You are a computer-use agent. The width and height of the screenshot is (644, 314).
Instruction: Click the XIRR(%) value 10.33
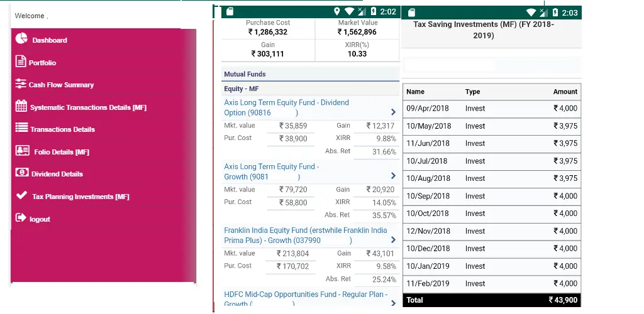click(x=357, y=54)
